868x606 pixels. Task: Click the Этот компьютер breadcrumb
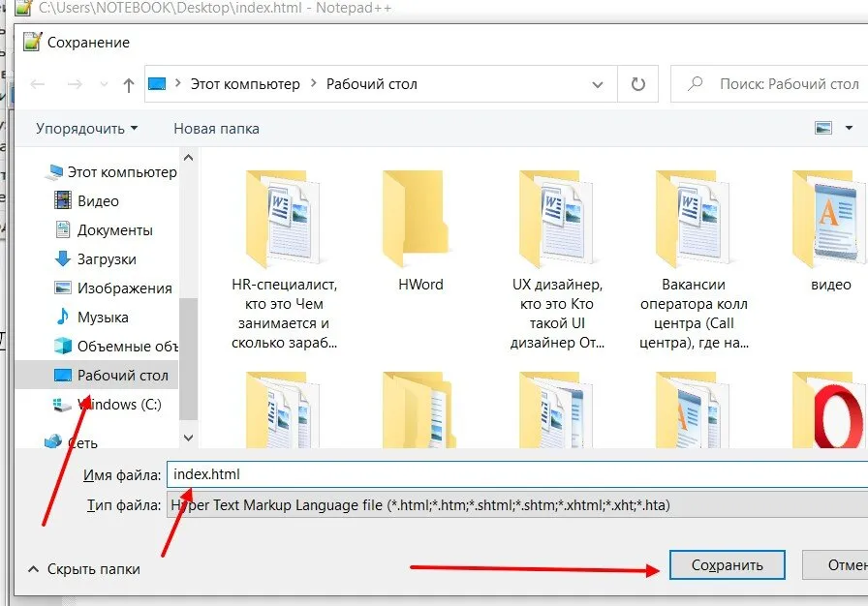tap(245, 84)
